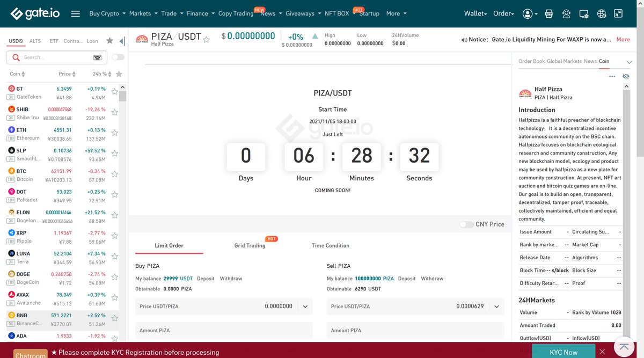Open the Chatroom button
This screenshot has height=358, width=644.
(31, 355)
